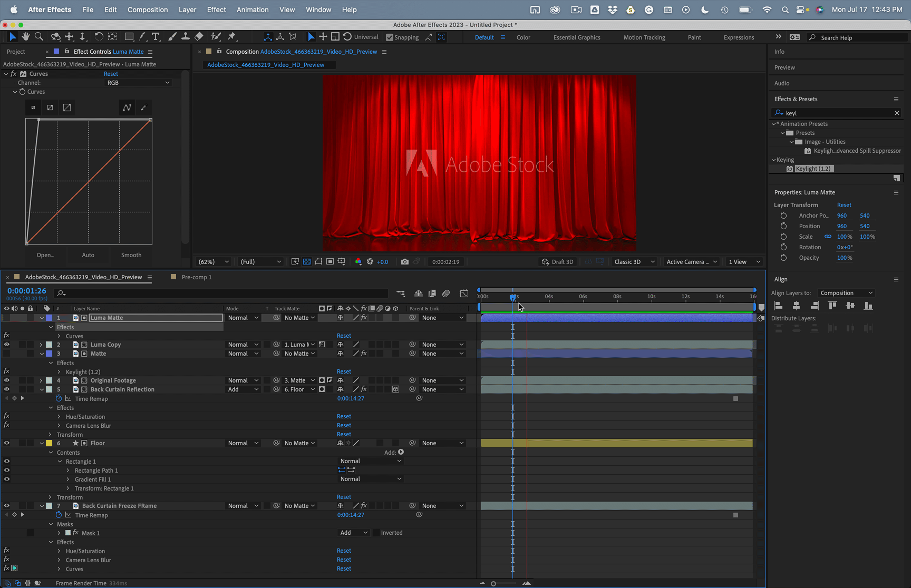This screenshot has width=911, height=588.
Task: Select the Rectangle shape tool
Action: coord(129,36)
